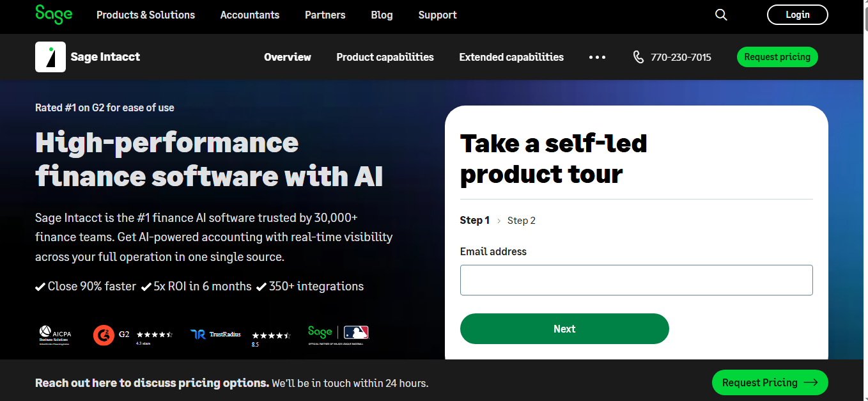
Task: Switch to the Overview section
Action: click(x=287, y=57)
